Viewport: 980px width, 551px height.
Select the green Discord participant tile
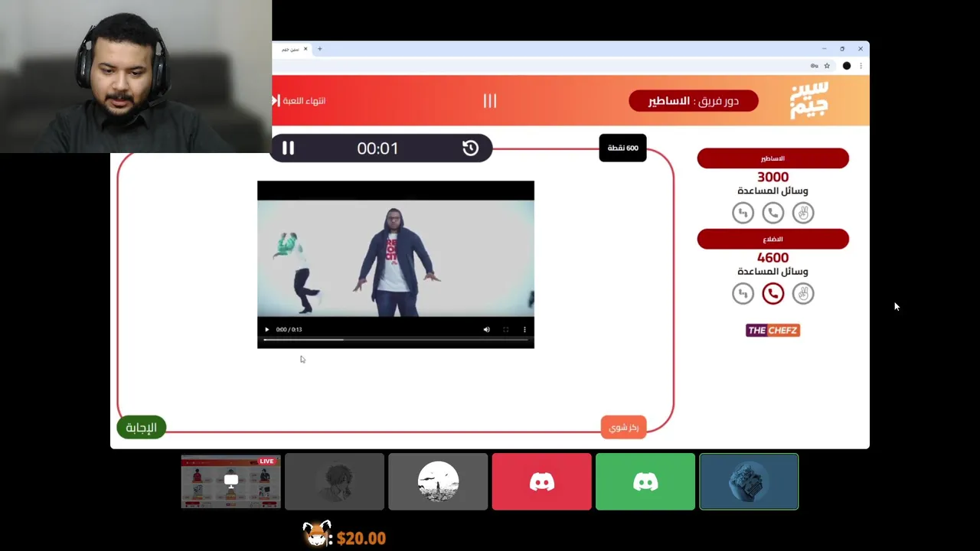pyautogui.click(x=645, y=481)
